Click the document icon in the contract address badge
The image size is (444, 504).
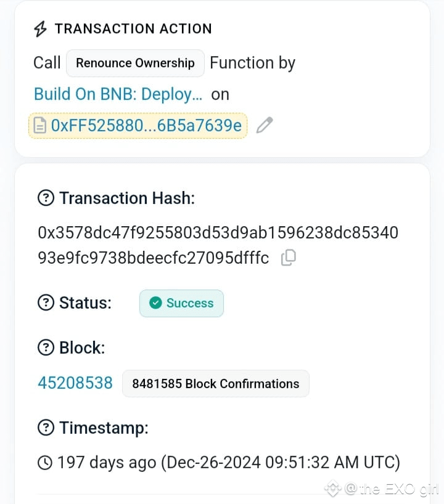point(40,125)
